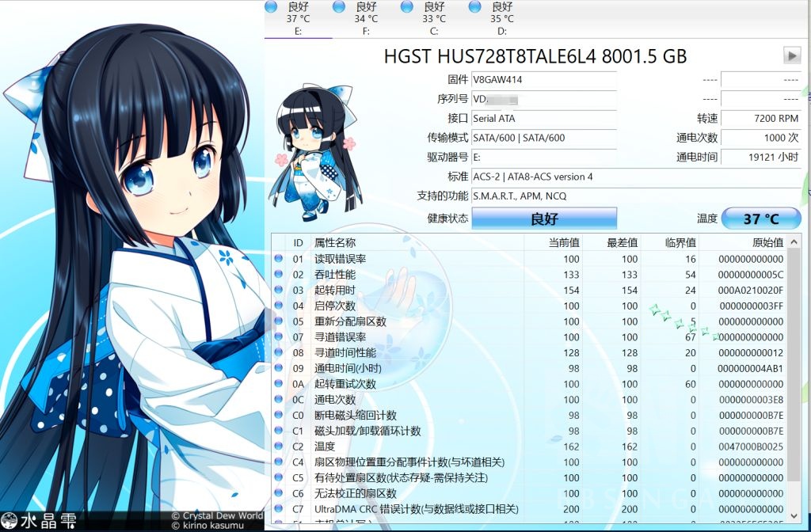Click the 良好 health status button
811x532 pixels.
[544, 218]
